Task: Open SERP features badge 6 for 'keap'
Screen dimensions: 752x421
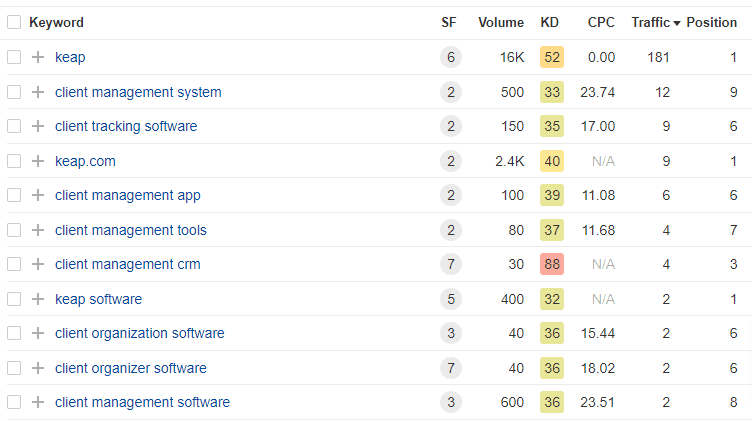Action: click(x=451, y=57)
